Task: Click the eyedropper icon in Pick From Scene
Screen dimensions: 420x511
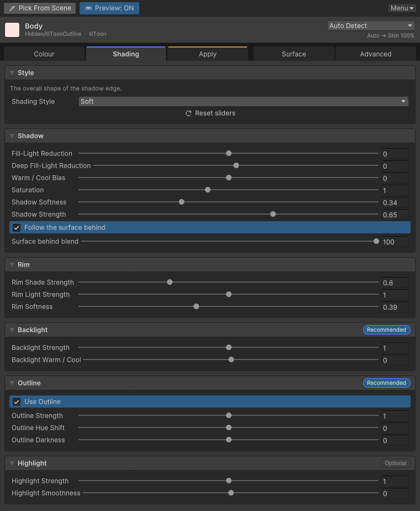Action: point(12,8)
